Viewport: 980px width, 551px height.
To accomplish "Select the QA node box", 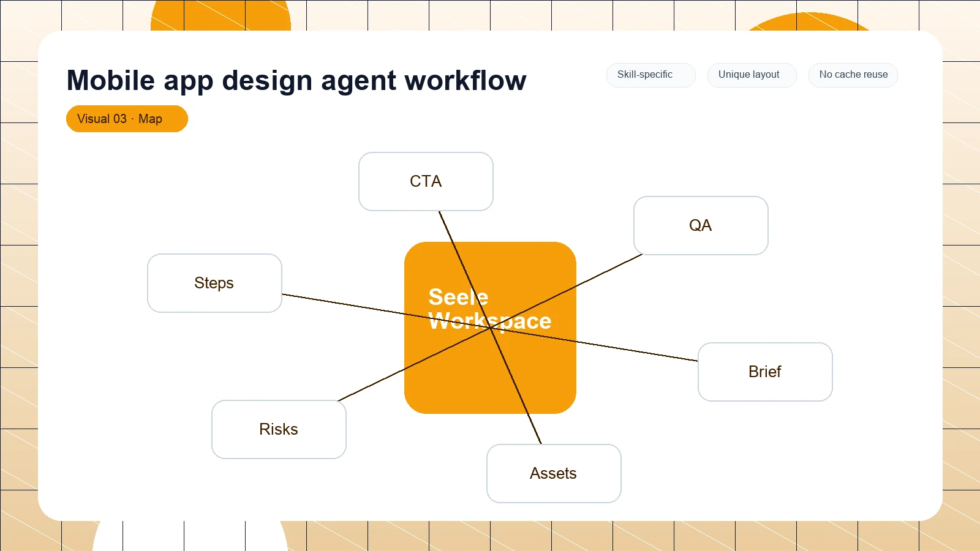I will (701, 225).
